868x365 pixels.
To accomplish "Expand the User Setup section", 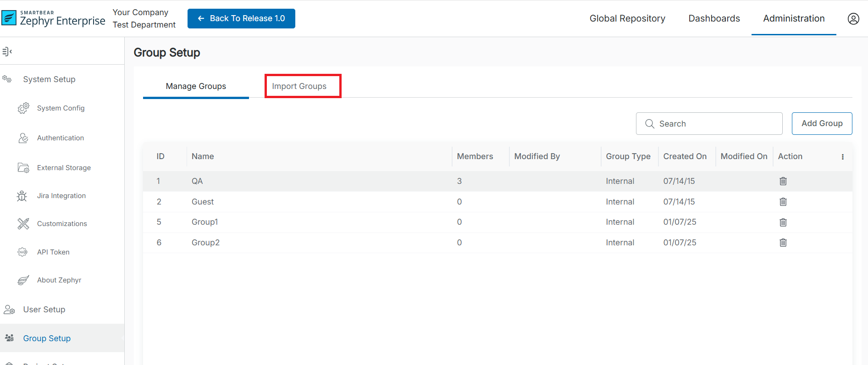I will (44, 310).
